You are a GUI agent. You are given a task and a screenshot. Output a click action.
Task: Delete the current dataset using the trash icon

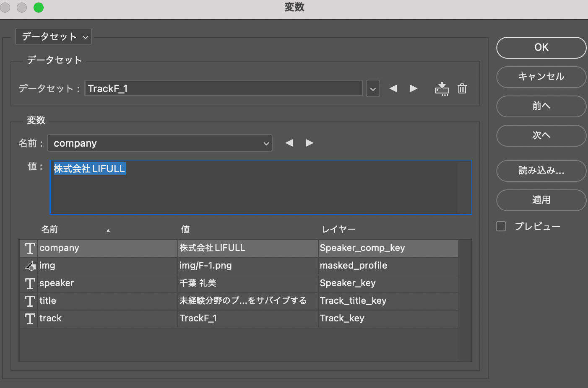[462, 88]
